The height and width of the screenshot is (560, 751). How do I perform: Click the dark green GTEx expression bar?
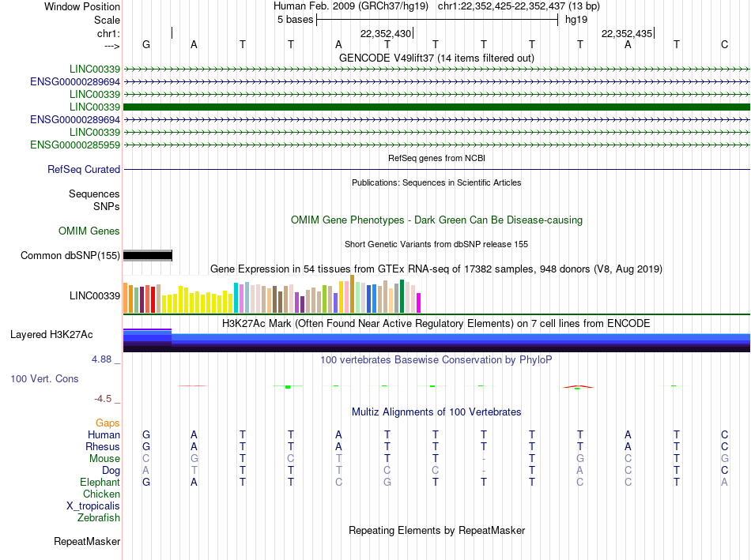pyautogui.click(x=402, y=296)
